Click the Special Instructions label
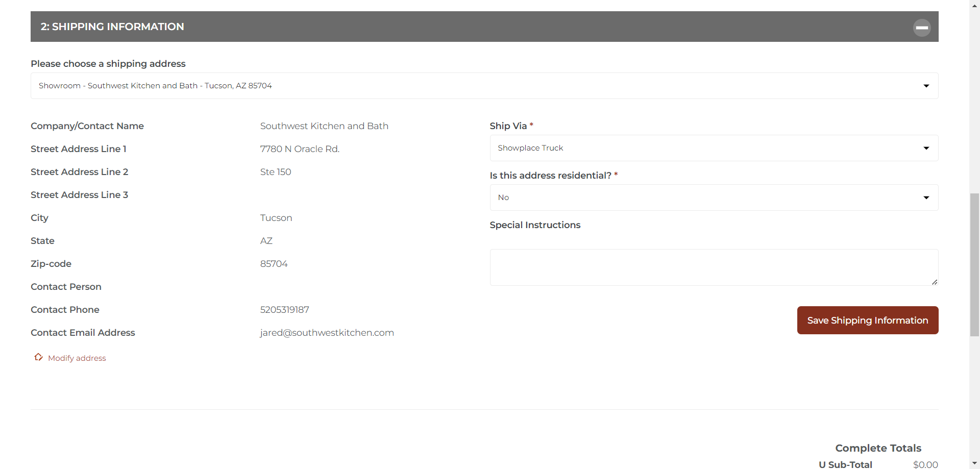 tap(535, 225)
